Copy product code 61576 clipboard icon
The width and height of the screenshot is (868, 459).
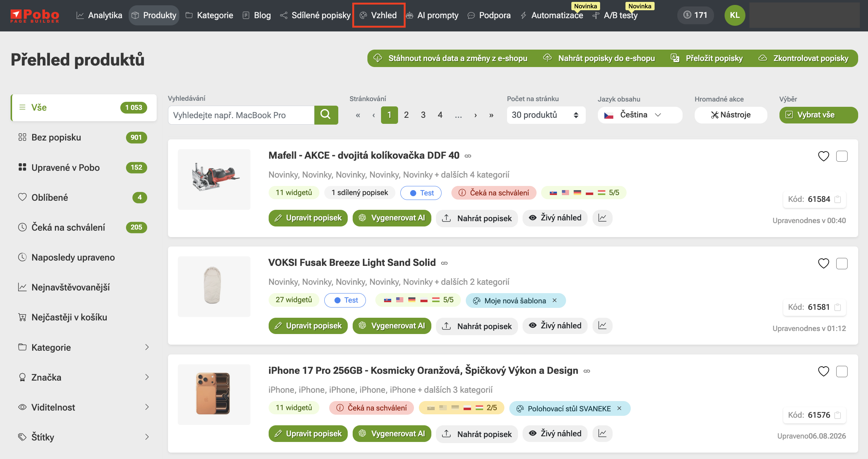(x=838, y=415)
